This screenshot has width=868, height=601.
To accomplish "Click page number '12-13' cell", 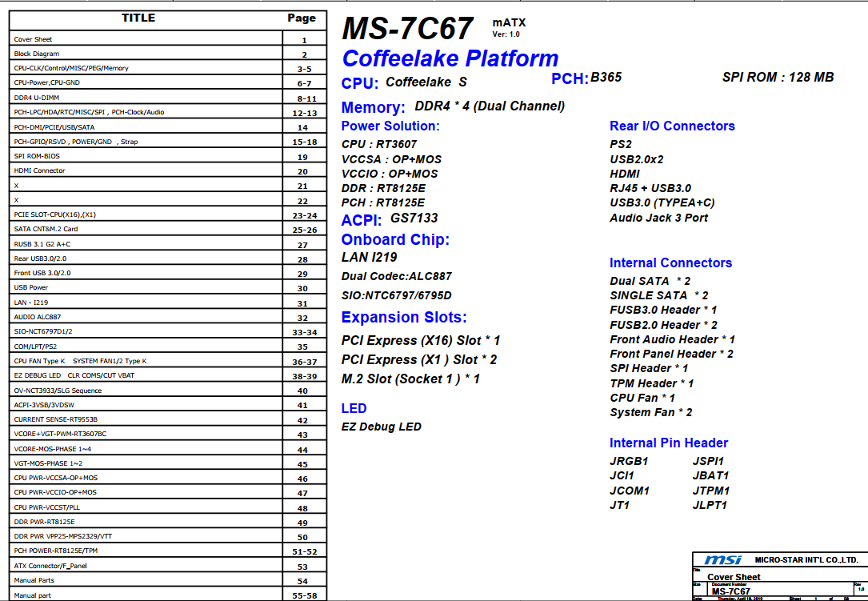I will coord(305,113).
